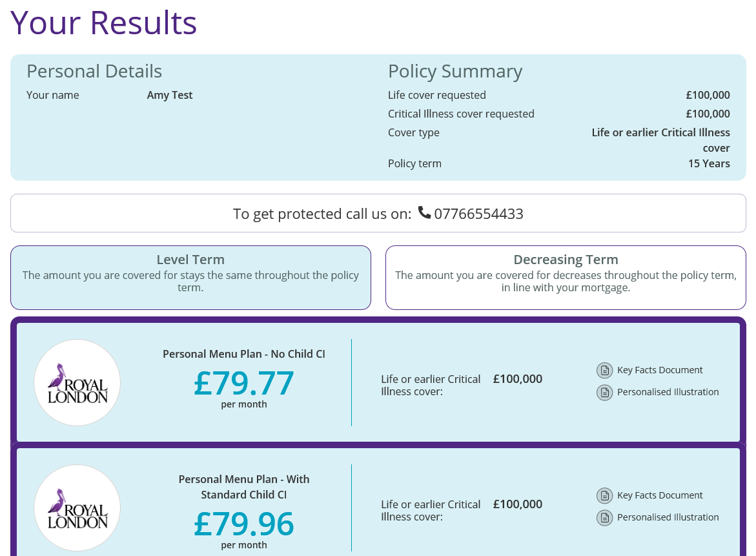The image size is (756, 556).
Task: Select the £79.96 per month price
Action: [x=244, y=524]
